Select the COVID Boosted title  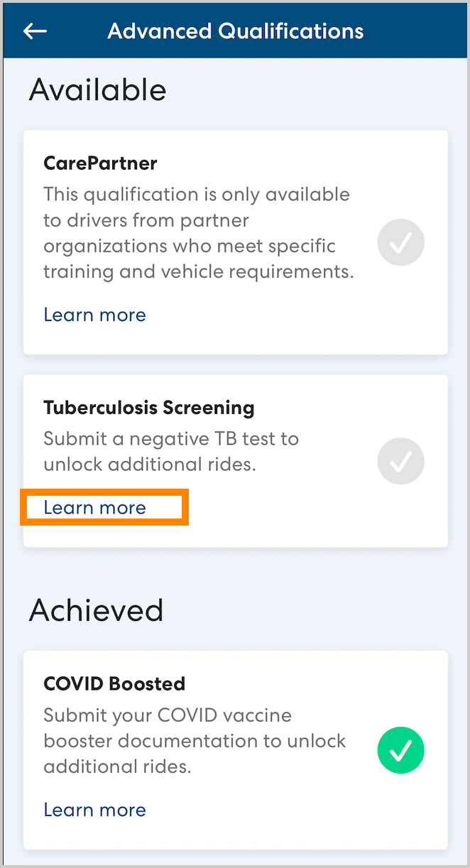pos(114,683)
